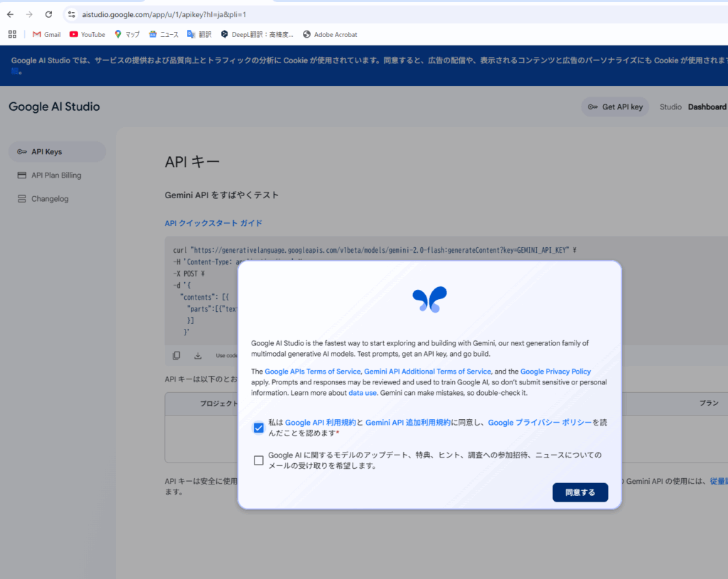Image resolution: width=728 pixels, height=579 pixels.
Task: Open the Google Privacy Policy link
Action: 556,371
